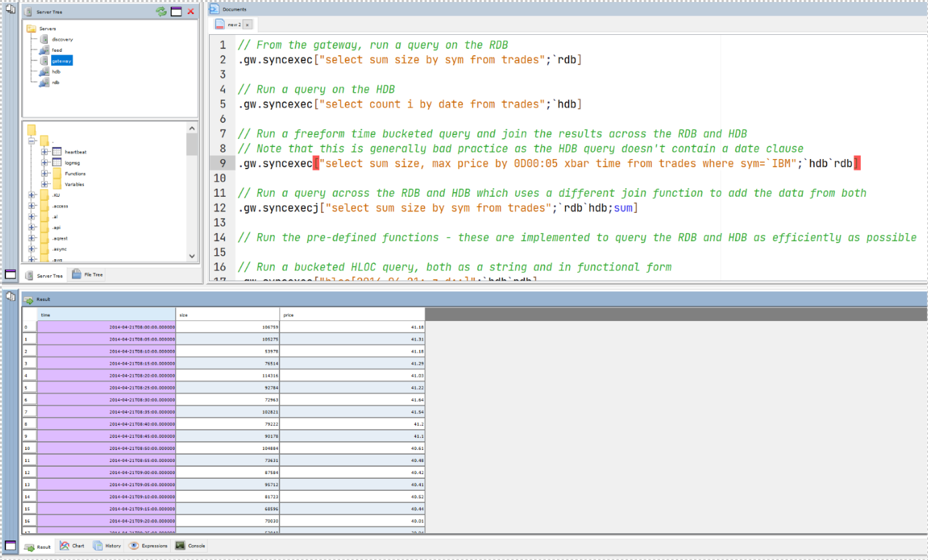Open the Expressions tab
Viewport: 928px width, 560px height.
tap(148, 546)
